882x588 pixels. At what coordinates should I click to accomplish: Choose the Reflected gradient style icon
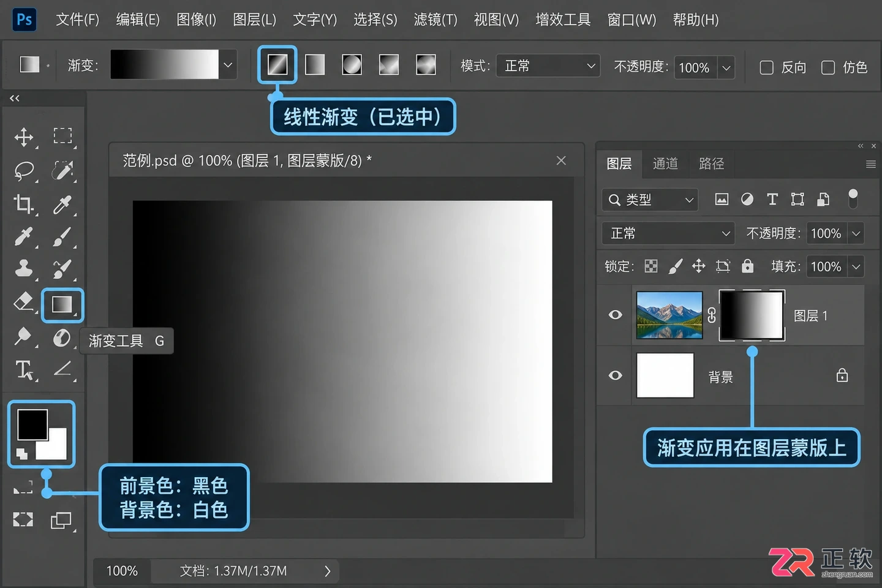click(426, 64)
